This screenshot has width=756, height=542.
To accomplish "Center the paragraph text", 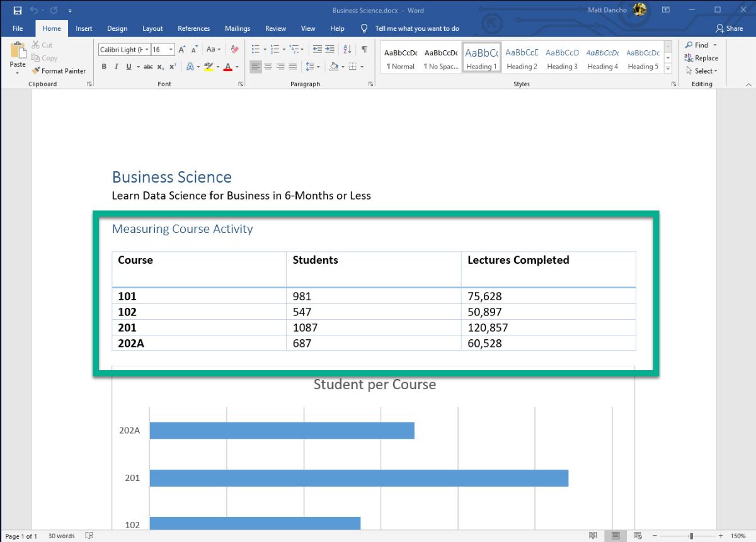I will [x=268, y=67].
